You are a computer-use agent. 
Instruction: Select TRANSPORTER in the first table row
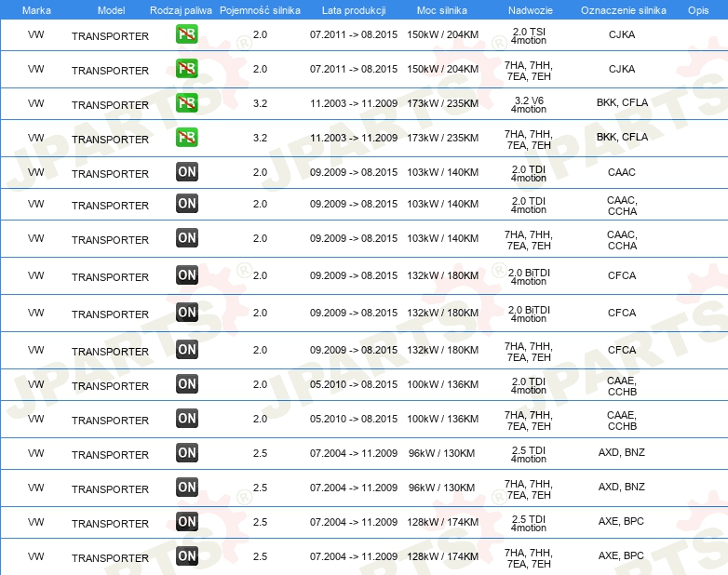[110, 36]
